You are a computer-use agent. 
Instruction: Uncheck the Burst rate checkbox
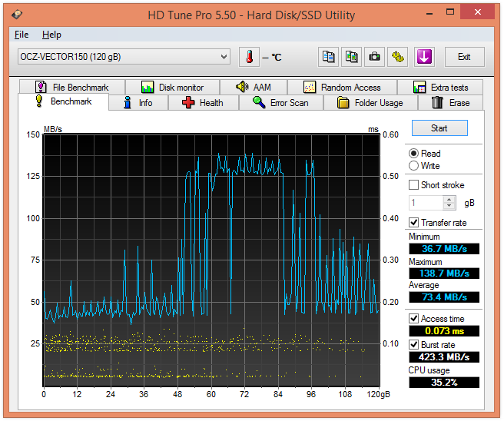(x=413, y=344)
